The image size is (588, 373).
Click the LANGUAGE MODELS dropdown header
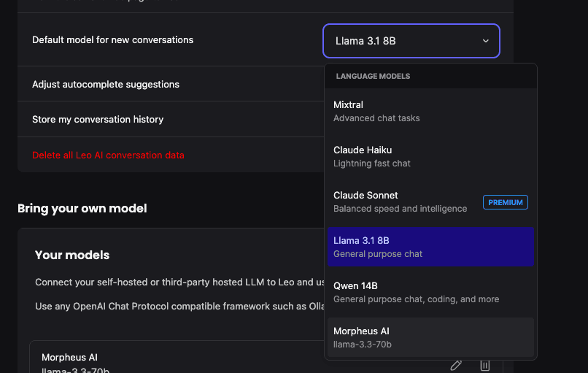coord(373,76)
